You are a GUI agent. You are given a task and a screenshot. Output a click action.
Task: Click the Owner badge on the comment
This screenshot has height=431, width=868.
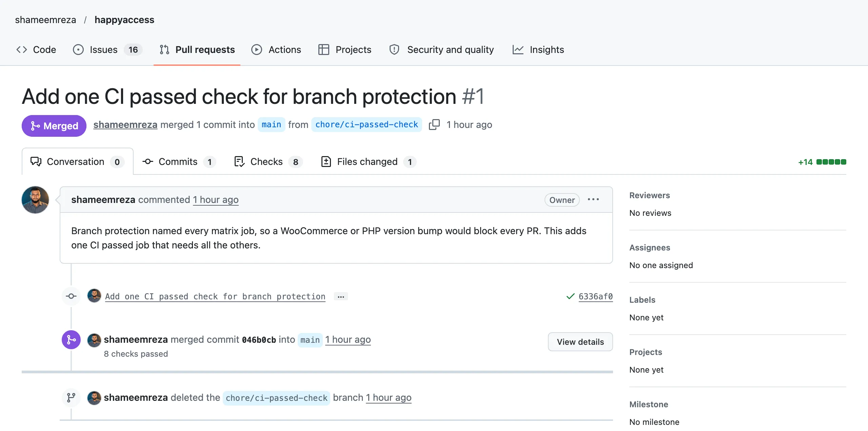562,200
